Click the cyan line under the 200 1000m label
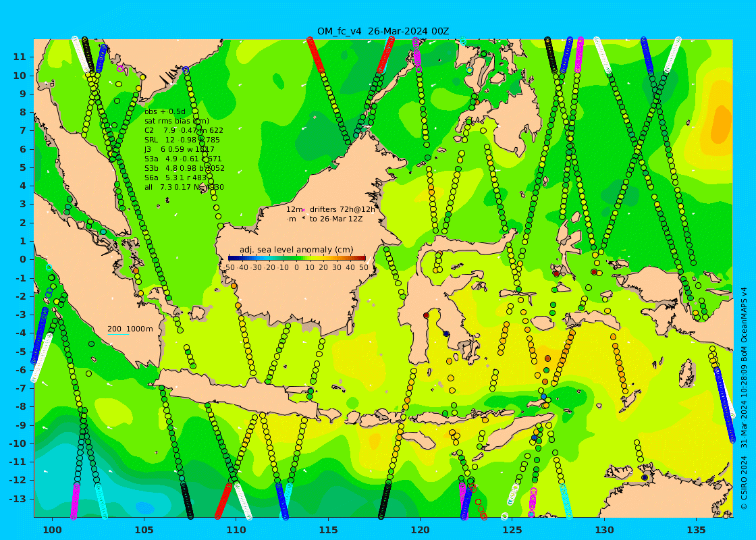Image resolution: width=756 pixels, height=540 pixels. (118, 334)
